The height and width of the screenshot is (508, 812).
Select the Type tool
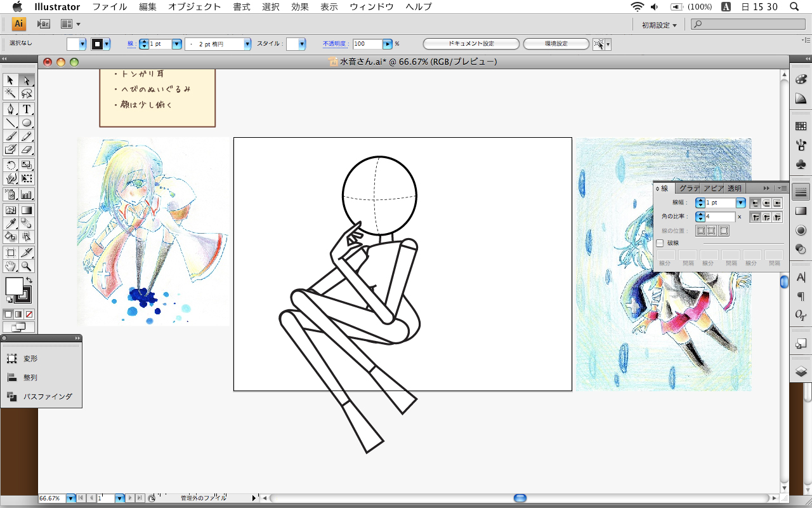click(27, 109)
